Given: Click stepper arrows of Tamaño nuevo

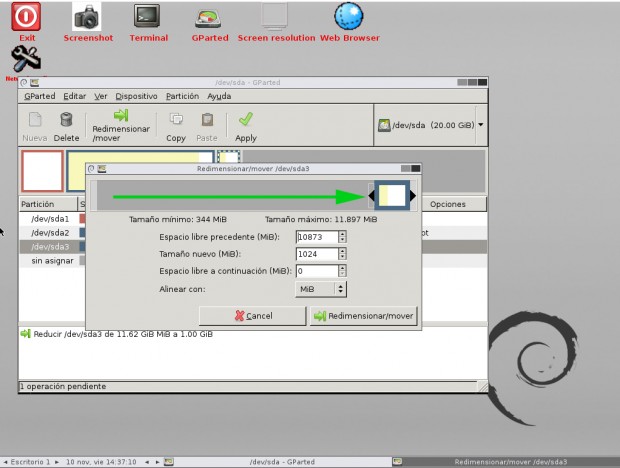Looking at the screenshot, I should (342, 254).
